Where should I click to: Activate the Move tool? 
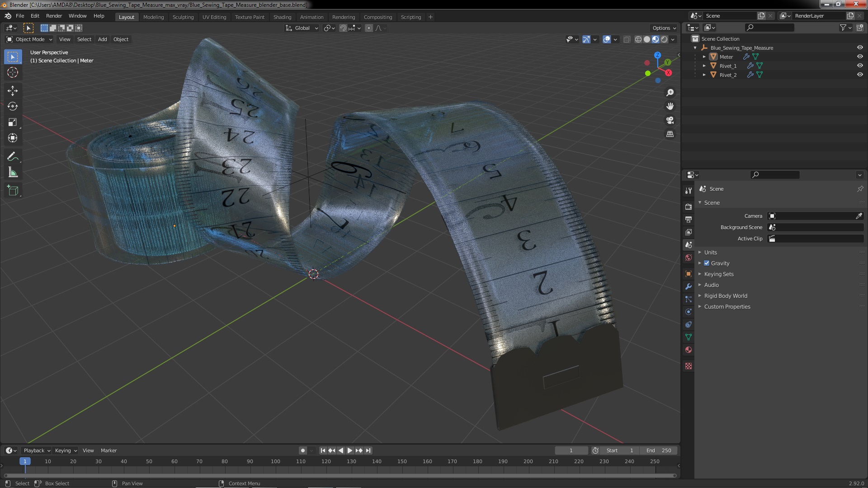pos(13,91)
